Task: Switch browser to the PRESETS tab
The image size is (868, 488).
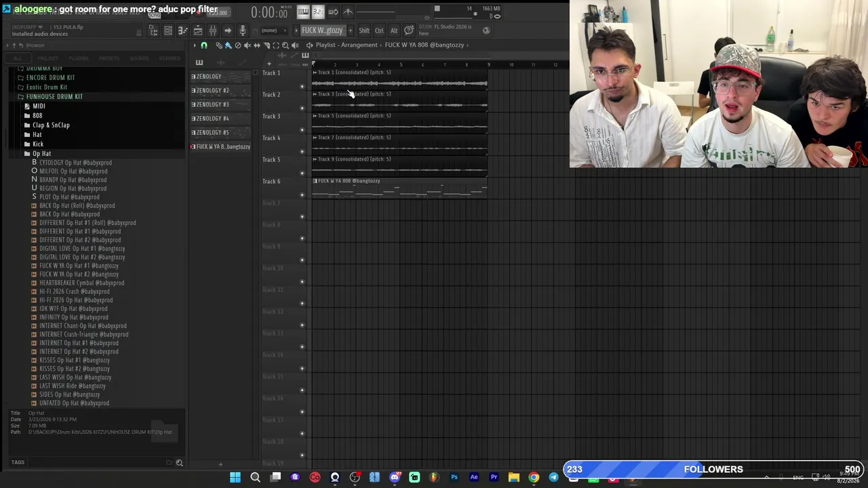Action: coord(108,58)
